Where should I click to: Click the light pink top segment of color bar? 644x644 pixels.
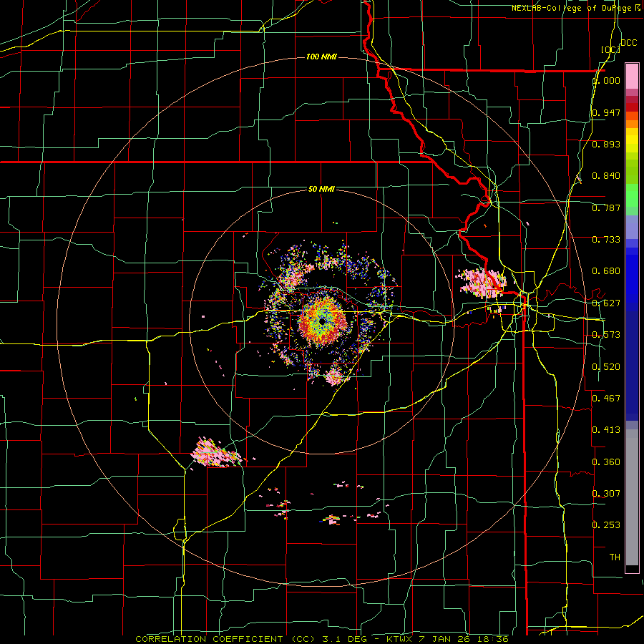(x=632, y=77)
